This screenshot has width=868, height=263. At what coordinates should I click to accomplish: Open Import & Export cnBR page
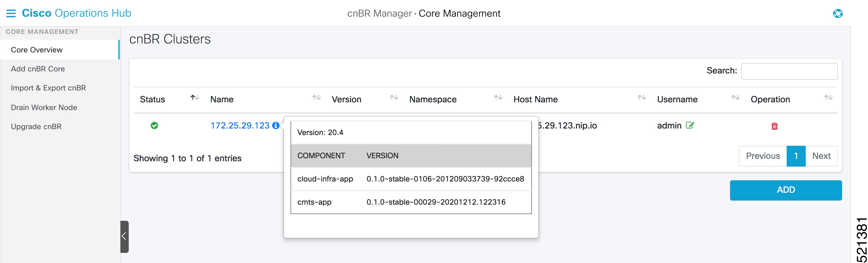(48, 88)
